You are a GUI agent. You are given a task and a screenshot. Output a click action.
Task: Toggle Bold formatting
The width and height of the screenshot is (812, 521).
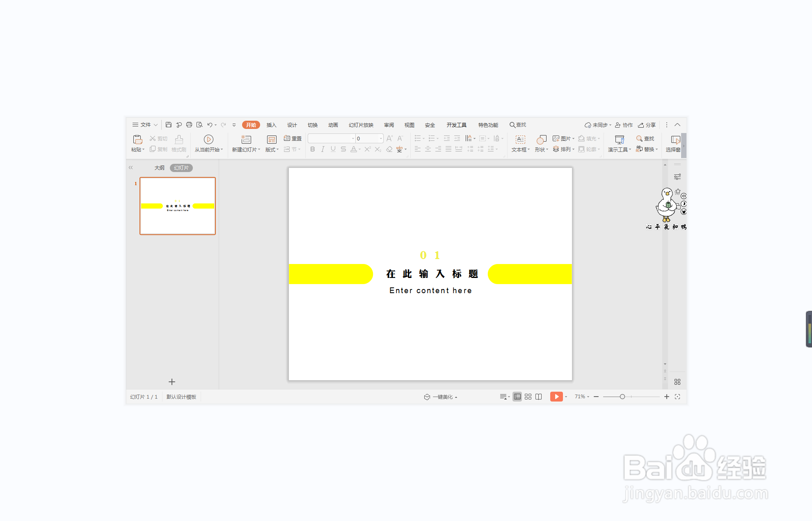coord(313,149)
